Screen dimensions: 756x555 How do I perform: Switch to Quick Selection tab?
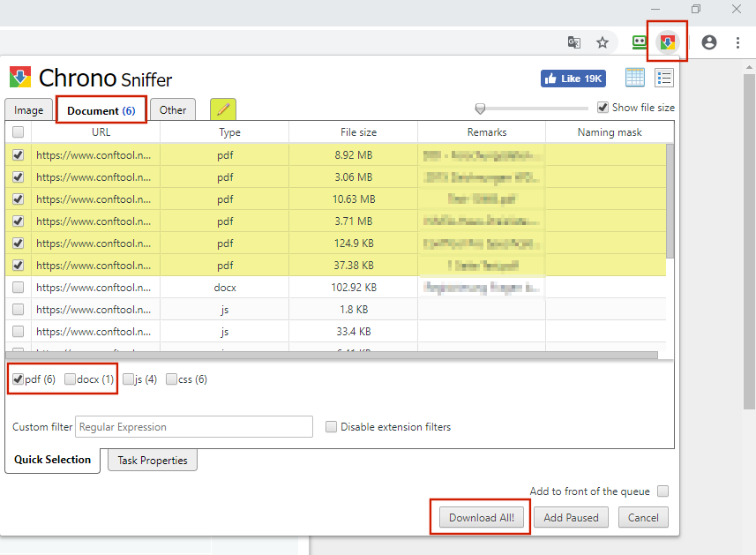(x=53, y=460)
